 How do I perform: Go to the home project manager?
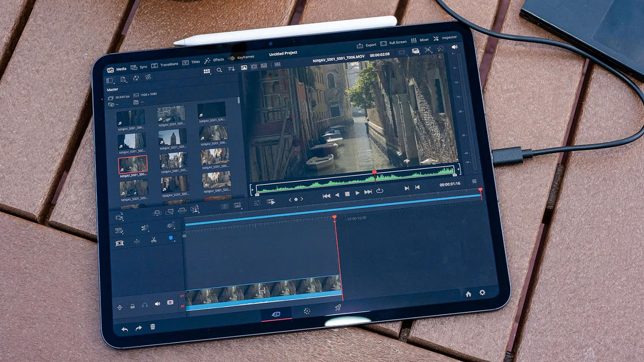[468, 294]
